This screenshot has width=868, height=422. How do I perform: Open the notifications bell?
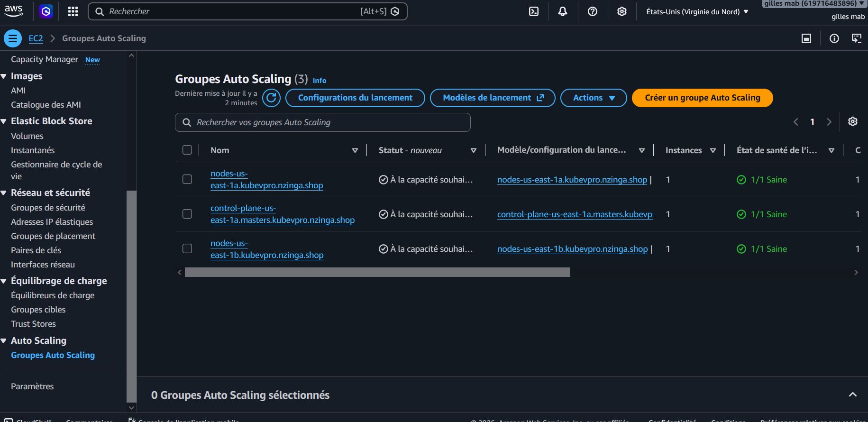[563, 11]
